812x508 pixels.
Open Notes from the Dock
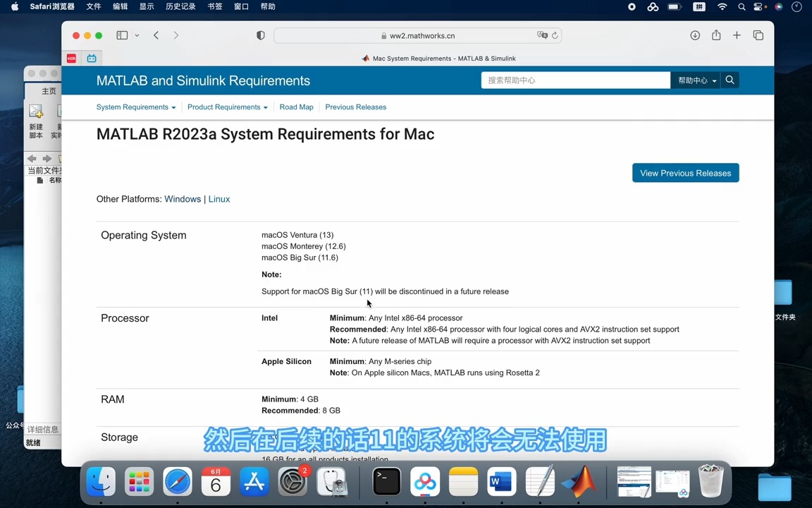(x=464, y=482)
